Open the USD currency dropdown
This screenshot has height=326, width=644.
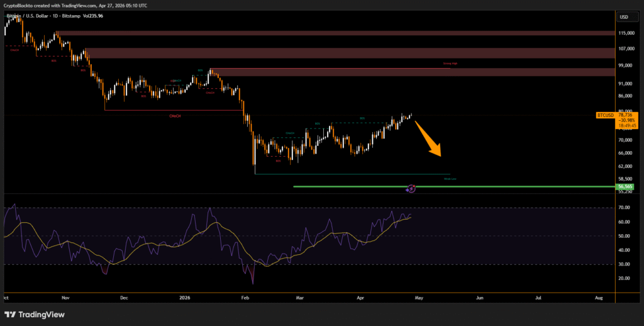(x=624, y=17)
